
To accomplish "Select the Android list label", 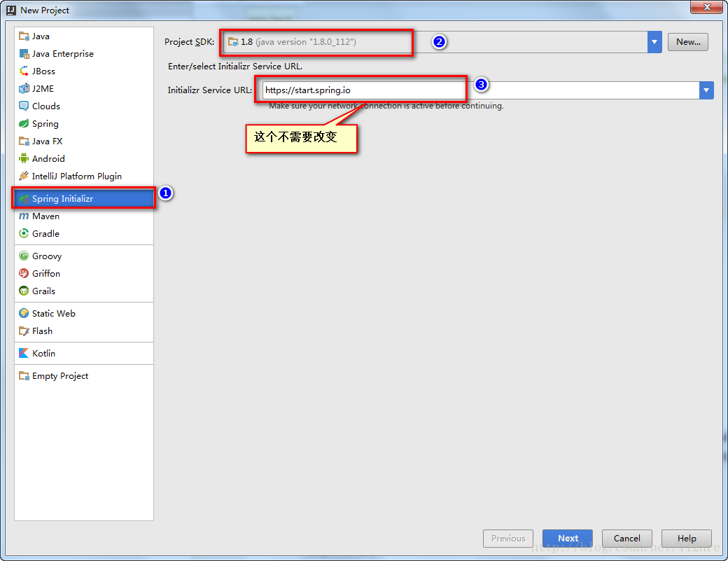I will coord(48,159).
